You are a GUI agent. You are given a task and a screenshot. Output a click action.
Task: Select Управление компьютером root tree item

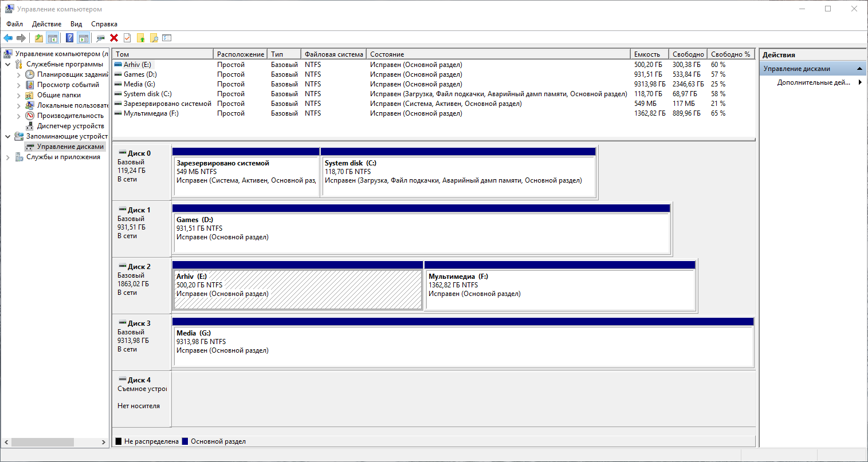click(x=56, y=54)
